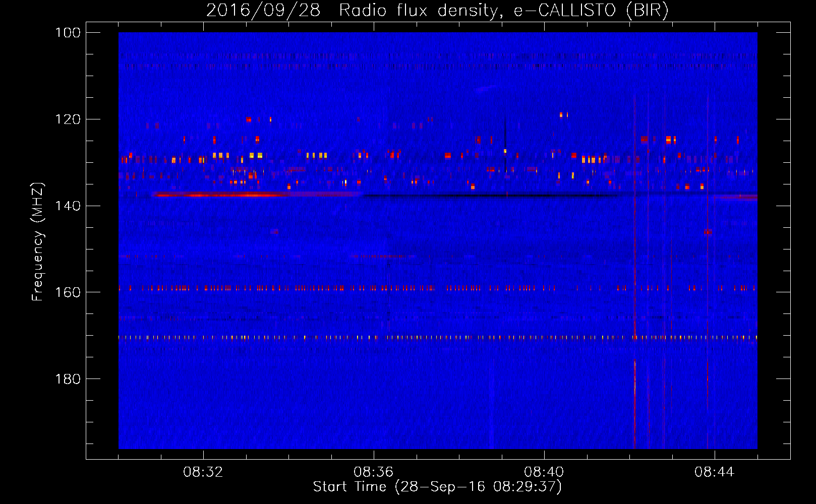This screenshot has height=504, width=816.
Task: Click the plot title "2016/09/28 Radio flux density, e-CALLISTO (BIR)"
Action: point(437,10)
